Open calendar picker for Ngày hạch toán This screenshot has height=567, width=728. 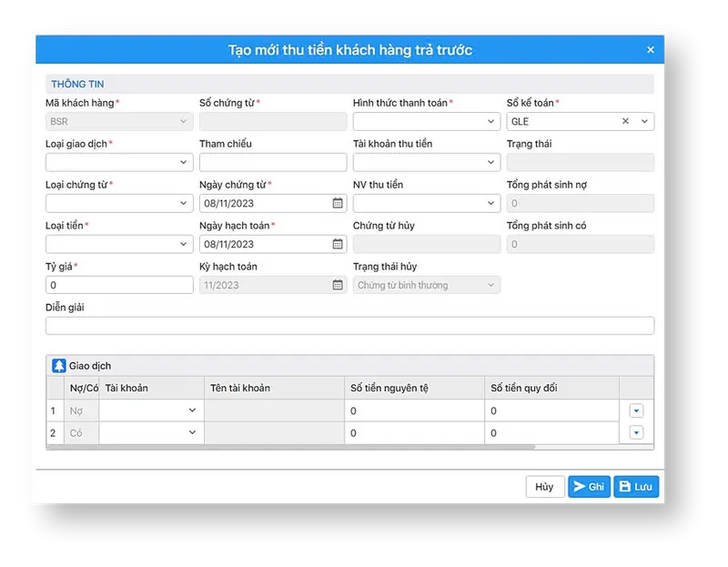click(x=338, y=244)
